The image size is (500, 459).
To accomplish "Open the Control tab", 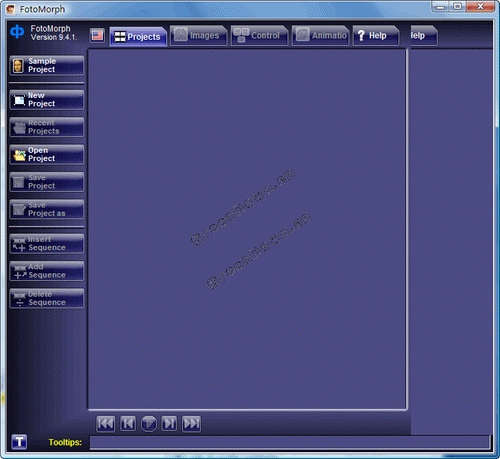I will coord(259,35).
